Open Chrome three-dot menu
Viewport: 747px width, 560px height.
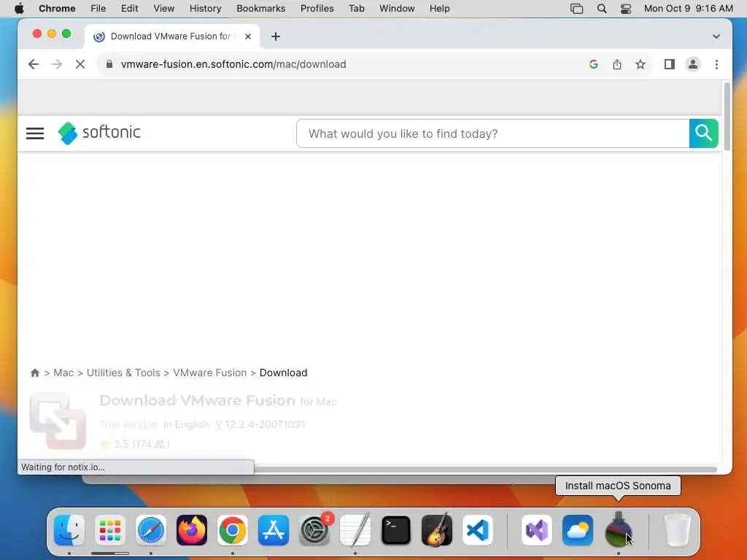[x=716, y=64]
